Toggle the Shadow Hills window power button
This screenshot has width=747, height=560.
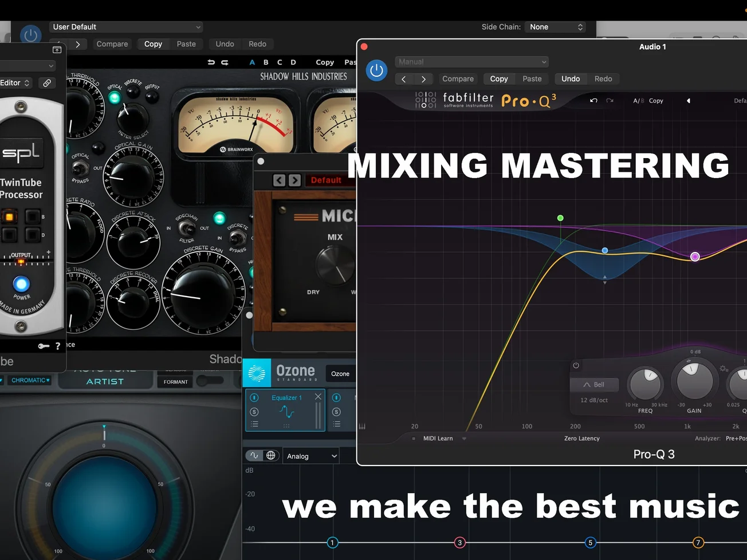(30, 35)
